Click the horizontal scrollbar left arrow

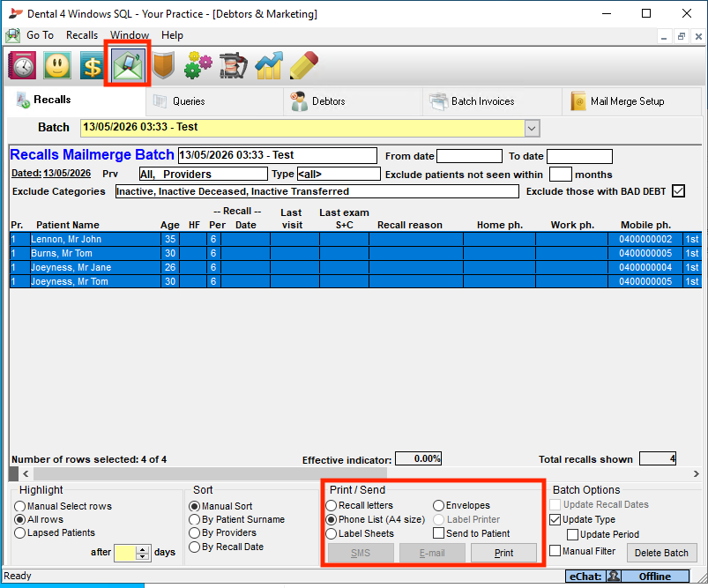(x=26, y=473)
